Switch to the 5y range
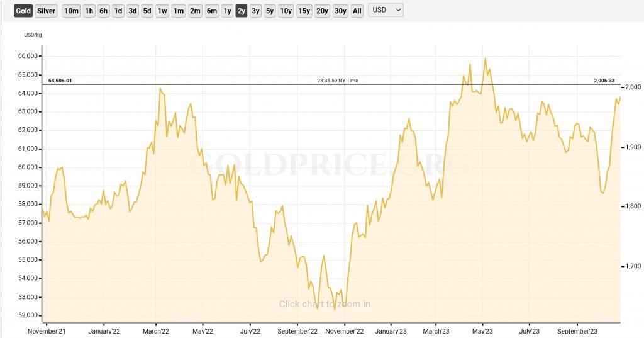Screen dimensions: 644x338 pos(269,11)
